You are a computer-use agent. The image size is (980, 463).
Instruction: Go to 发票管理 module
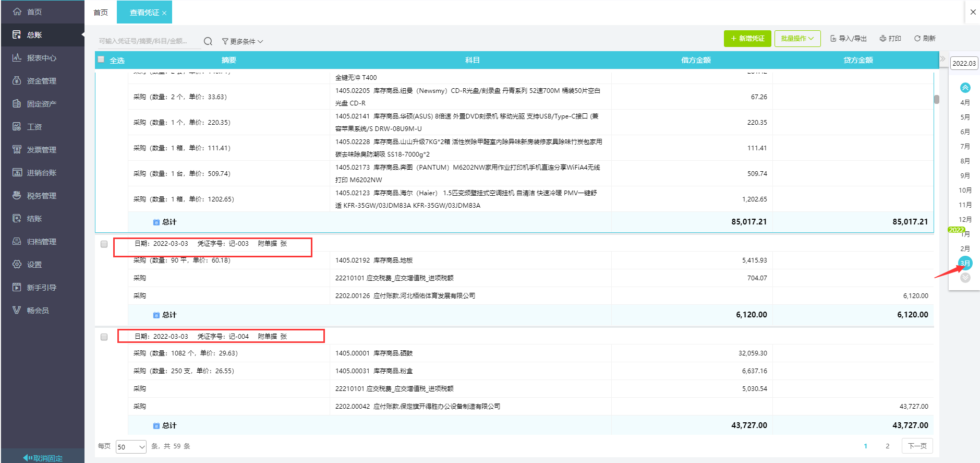click(x=41, y=150)
